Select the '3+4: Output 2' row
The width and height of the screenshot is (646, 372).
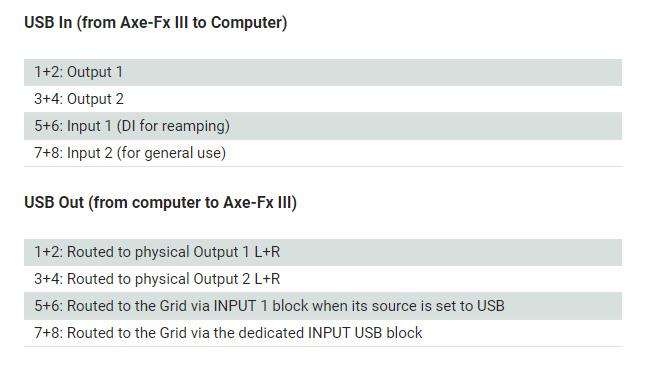click(x=323, y=99)
